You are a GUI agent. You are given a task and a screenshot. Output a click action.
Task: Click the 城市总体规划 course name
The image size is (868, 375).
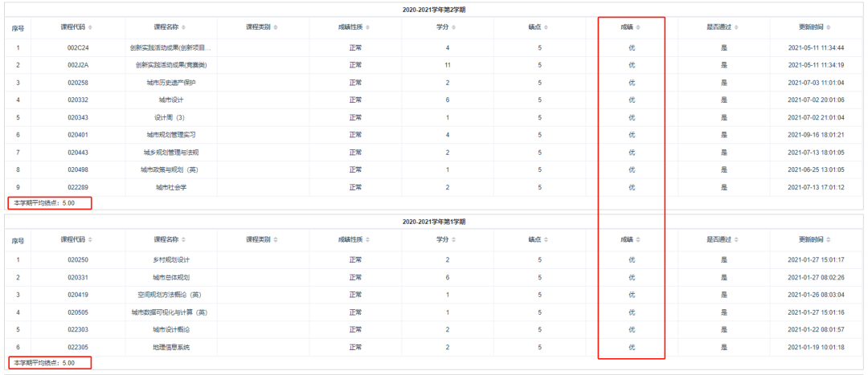click(x=171, y=277)
